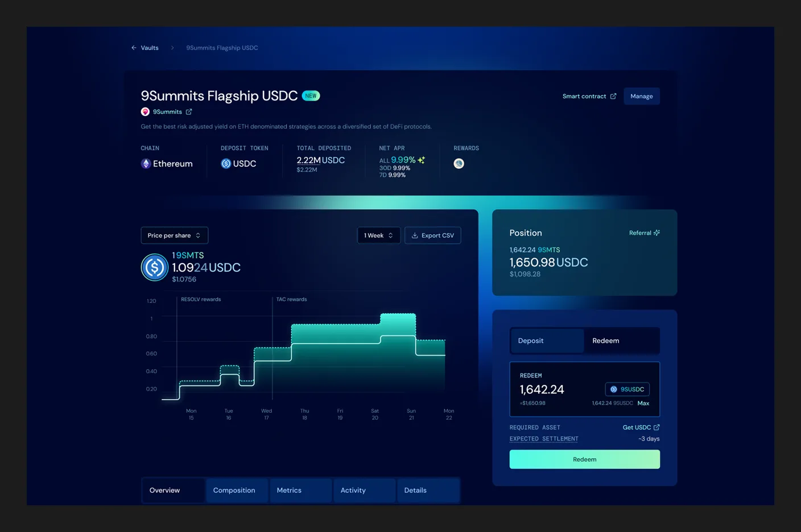
Task: Click the ~3 days settlement value
Action: [649, 439]
